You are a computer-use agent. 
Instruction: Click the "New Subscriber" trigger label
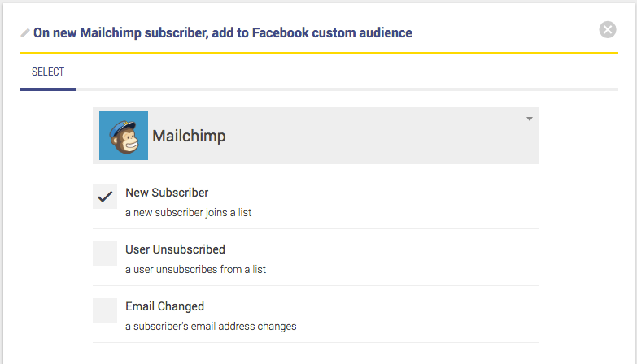point(167,193)
